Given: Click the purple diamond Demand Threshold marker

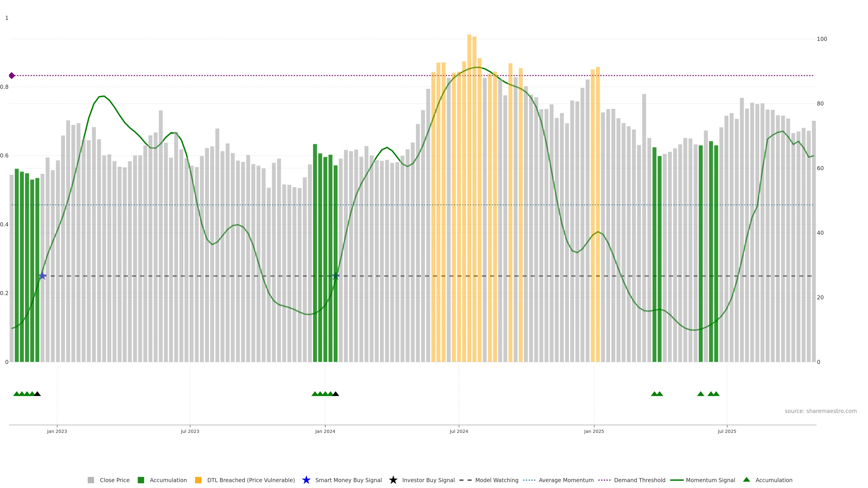Looking at the screenshot, I should [x=12, y=75].
